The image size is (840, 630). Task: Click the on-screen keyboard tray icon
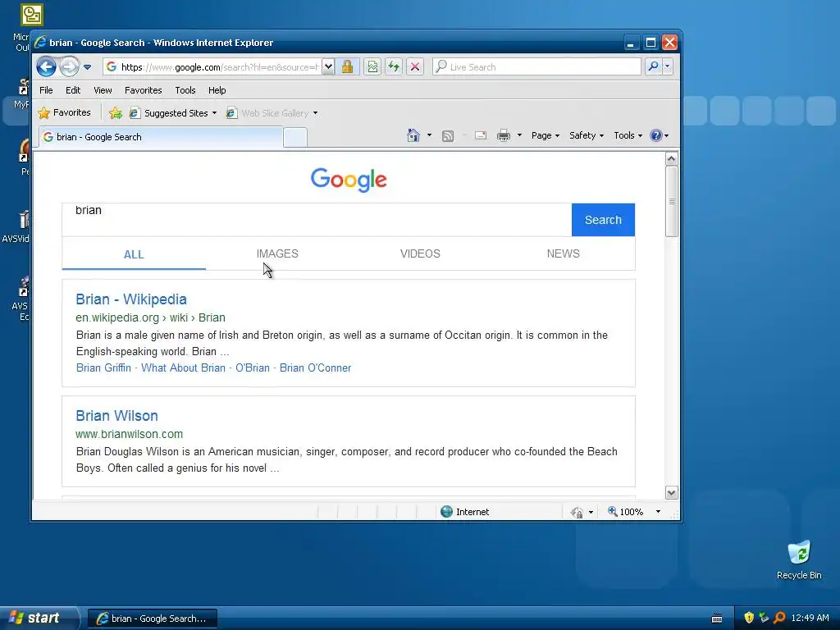point(717,619)
